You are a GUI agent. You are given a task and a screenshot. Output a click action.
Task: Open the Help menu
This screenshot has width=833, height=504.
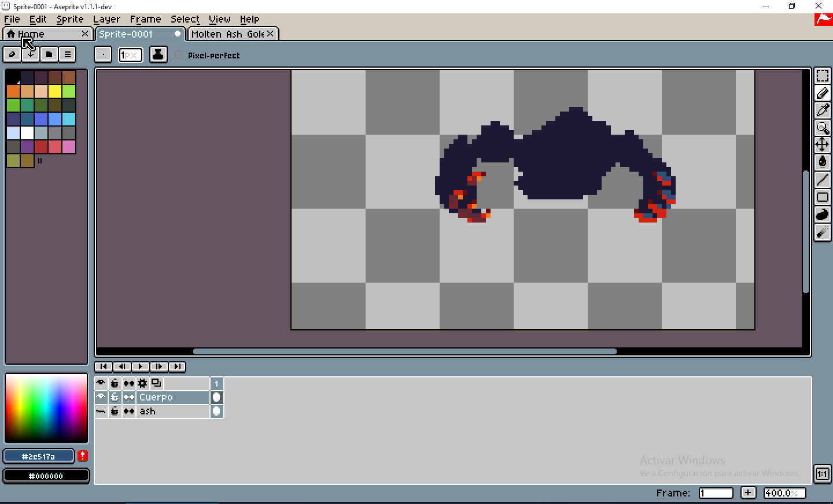250,19
